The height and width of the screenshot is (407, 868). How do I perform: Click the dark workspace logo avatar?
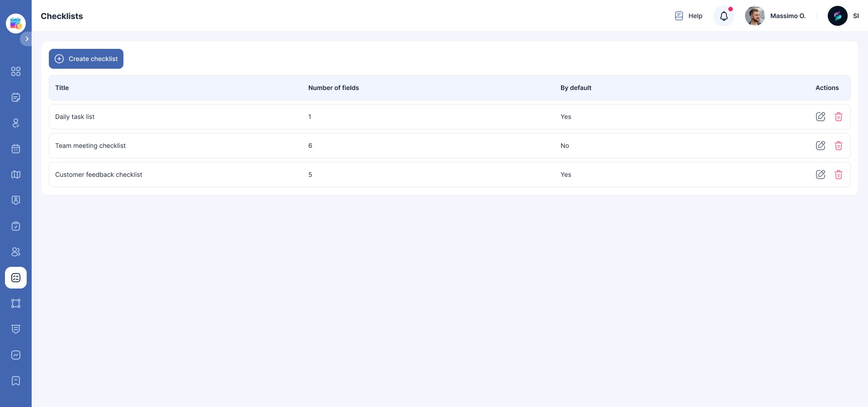pyautogui.click(x=837, y=16)
